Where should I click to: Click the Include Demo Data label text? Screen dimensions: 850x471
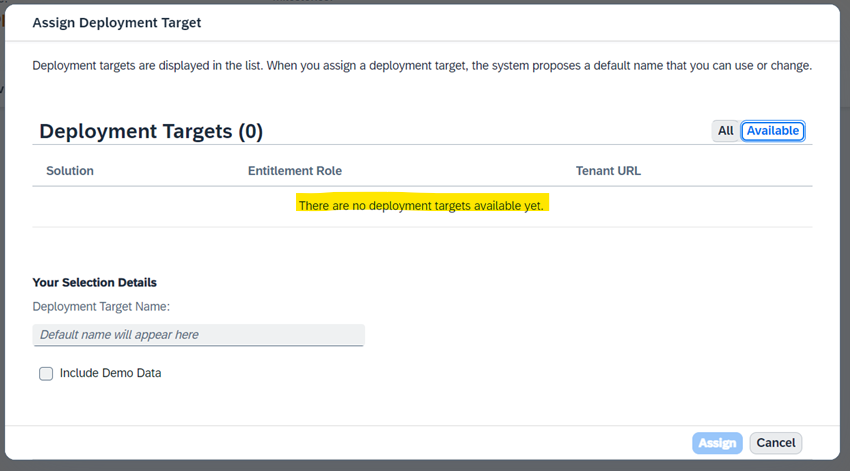coord(111,373)
